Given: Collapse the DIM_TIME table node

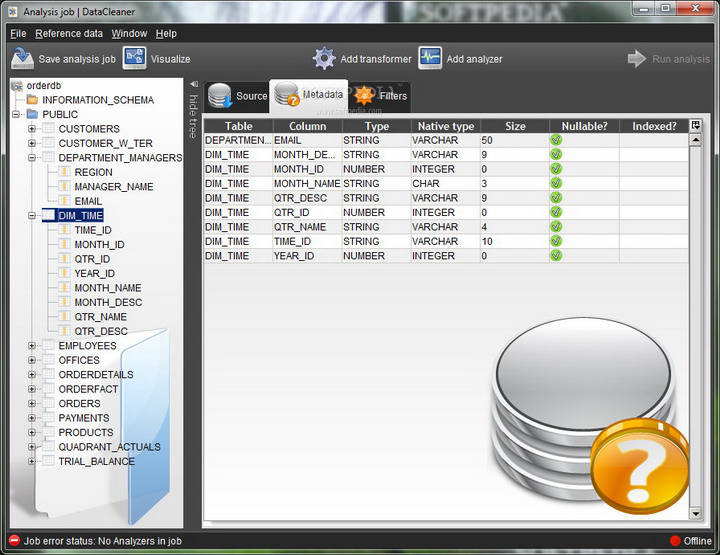Looking at the screenshot, I should point(32,215).
